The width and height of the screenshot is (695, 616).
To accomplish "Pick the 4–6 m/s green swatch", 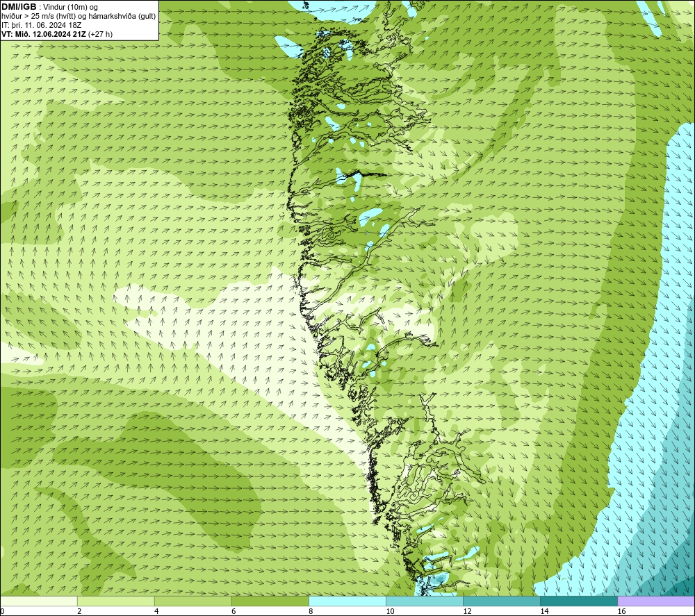I will [193, 601].
